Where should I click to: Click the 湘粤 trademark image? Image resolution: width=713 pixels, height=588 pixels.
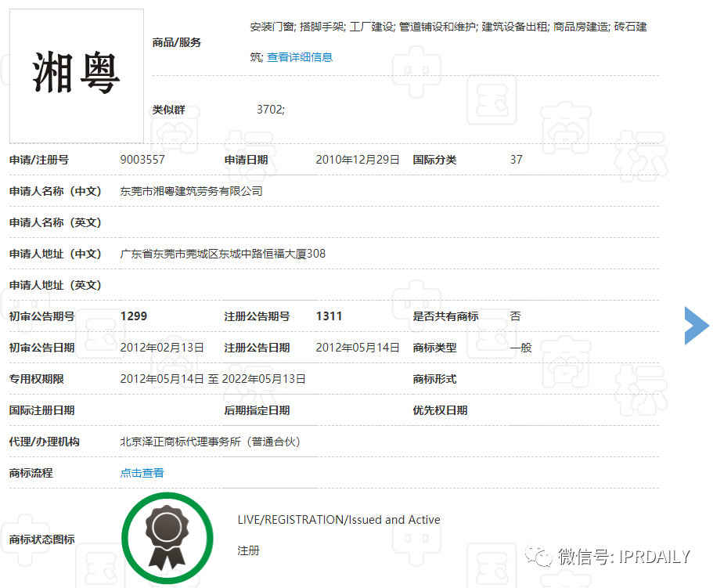(77, 76)
